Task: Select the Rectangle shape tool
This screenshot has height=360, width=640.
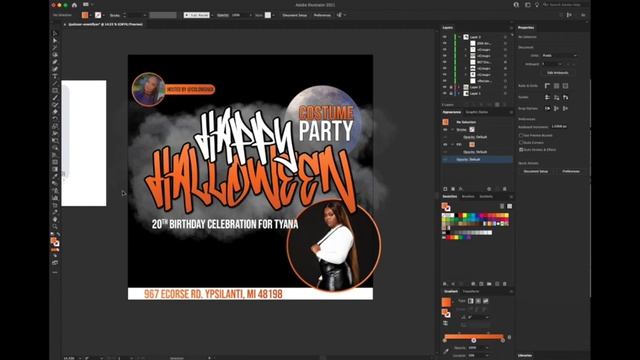Action: coord(55,91)
